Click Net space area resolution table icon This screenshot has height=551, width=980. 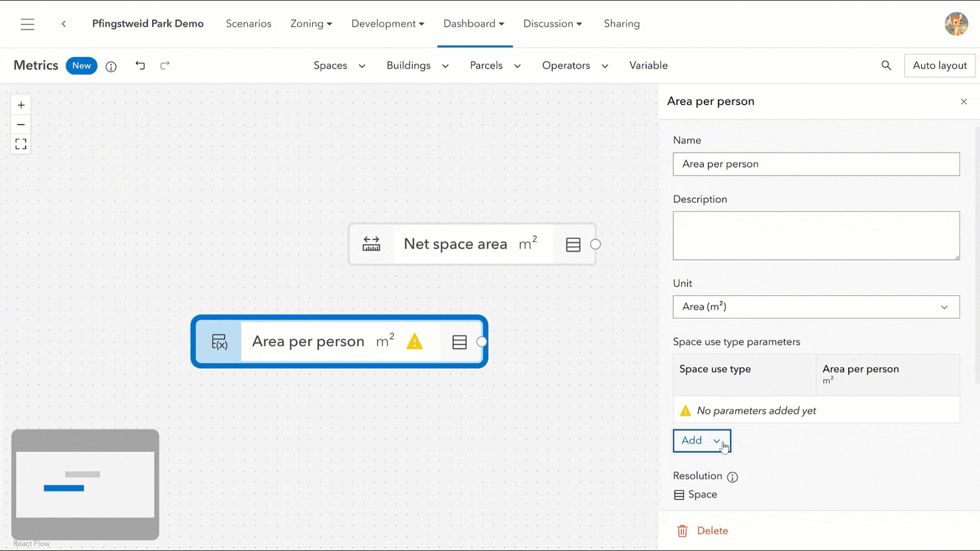click(x=573, y=244)
